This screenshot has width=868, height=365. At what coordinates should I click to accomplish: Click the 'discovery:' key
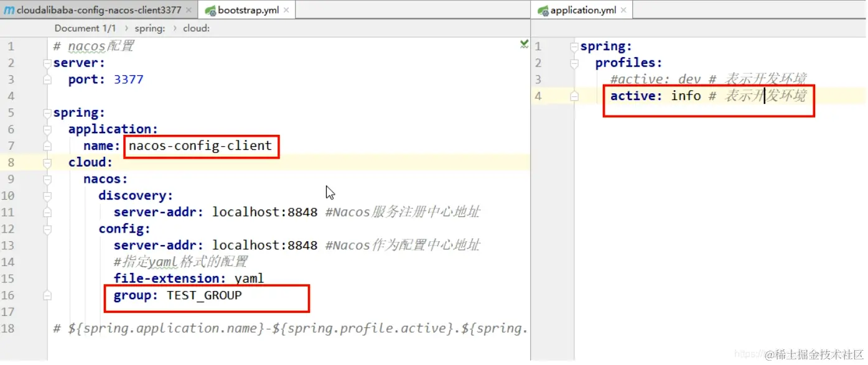pos(136,195)
